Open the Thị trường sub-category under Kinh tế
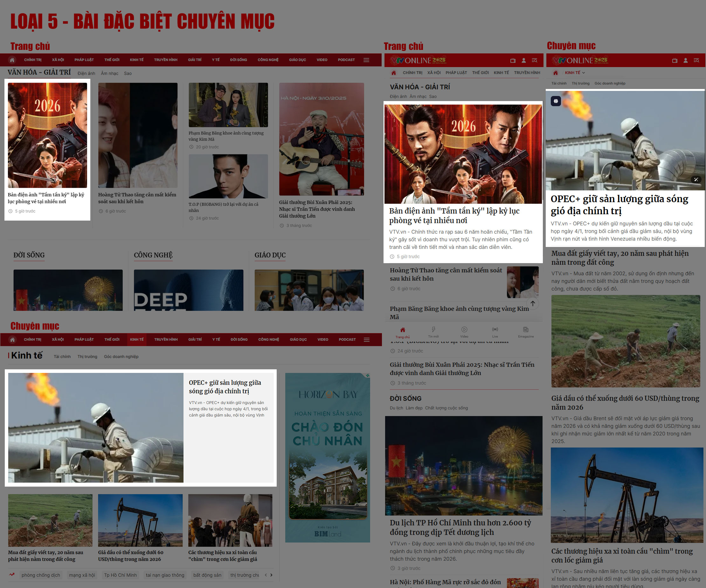Image resolution: width=706 pixels, height=588 pixels. [87, 357]
